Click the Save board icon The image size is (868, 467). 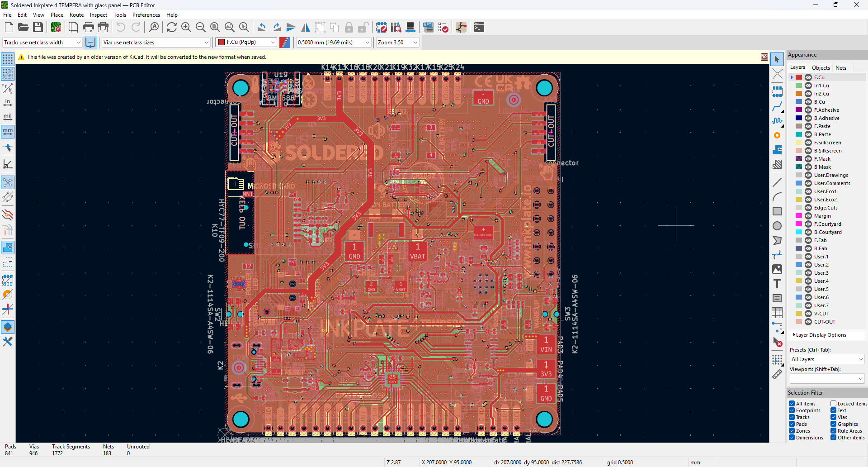pyautogui.click(x=38, y=28)
